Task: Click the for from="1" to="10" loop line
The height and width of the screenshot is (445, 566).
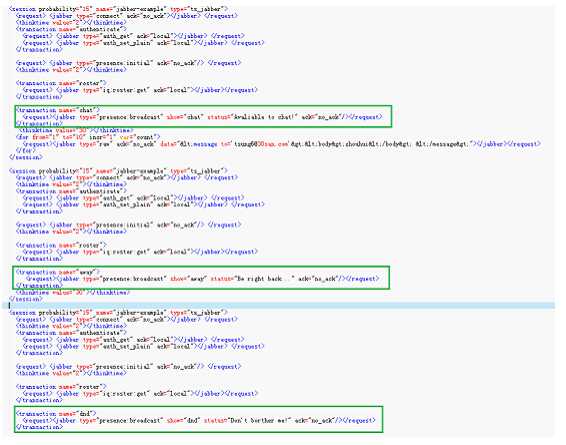Action: click(x=88, y=137)
